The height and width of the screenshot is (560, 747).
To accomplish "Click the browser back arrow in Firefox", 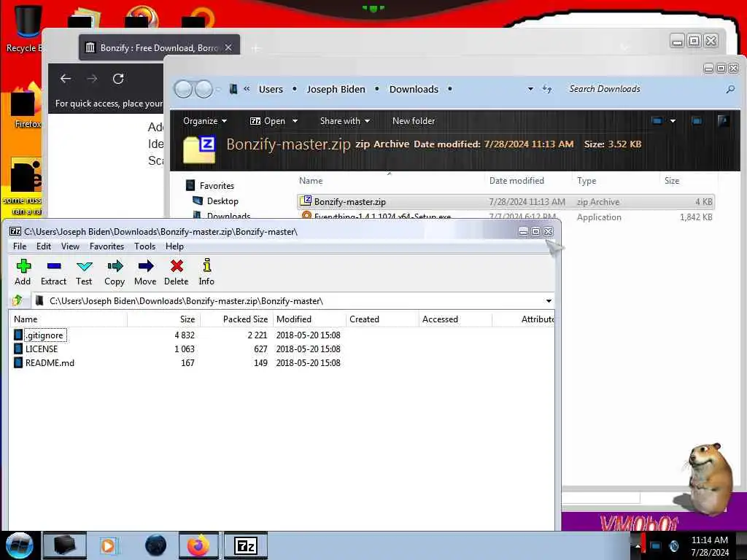I will [66, 79].
